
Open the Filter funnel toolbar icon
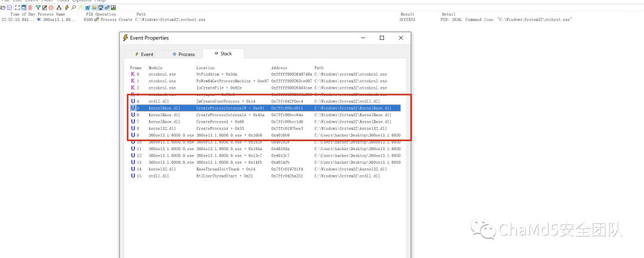click(x=38, y=8)
